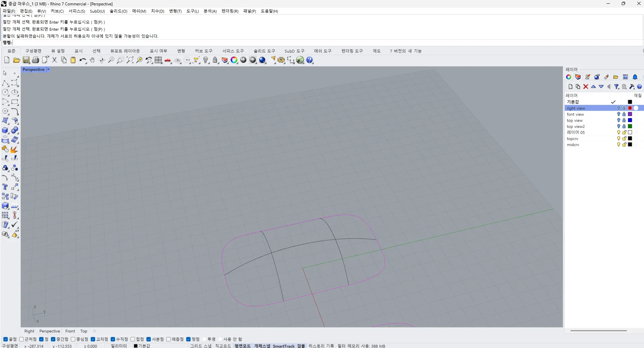Click the red X delete layer icon
The image size is (644, 348).
point(586,87)
